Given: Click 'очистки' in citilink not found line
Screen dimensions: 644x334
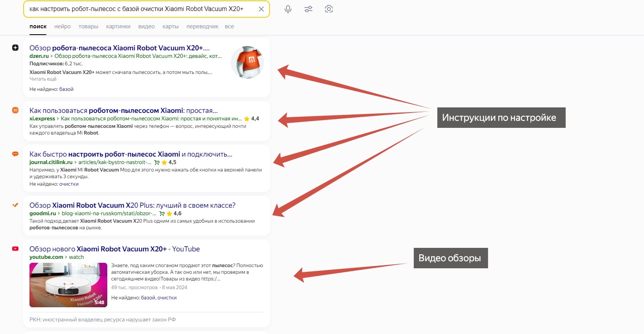Looking at the screenshot, I should coord(69,184).
